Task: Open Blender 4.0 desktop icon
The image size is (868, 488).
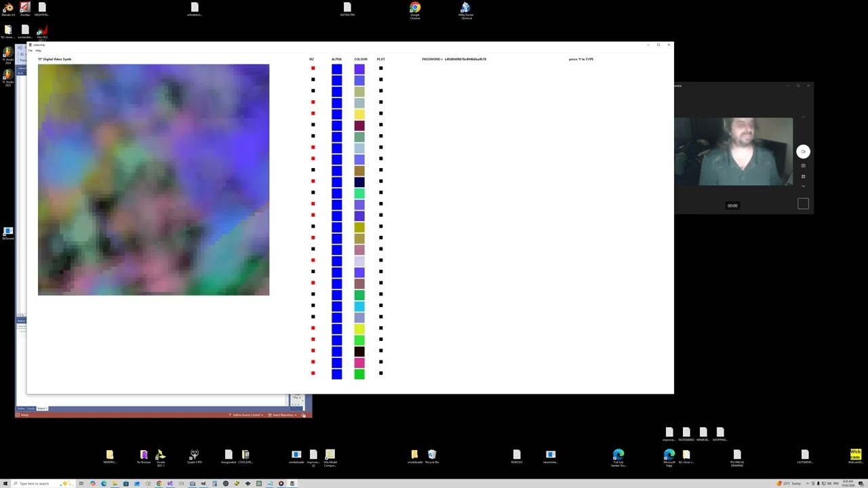Action: click(x=8, y=9)
